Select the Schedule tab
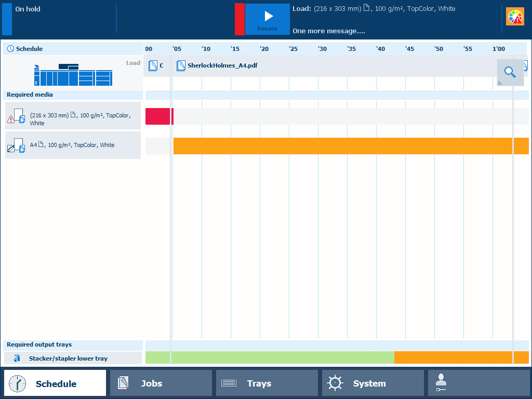This screenshot has width=532, height=399. pos(55,383)
